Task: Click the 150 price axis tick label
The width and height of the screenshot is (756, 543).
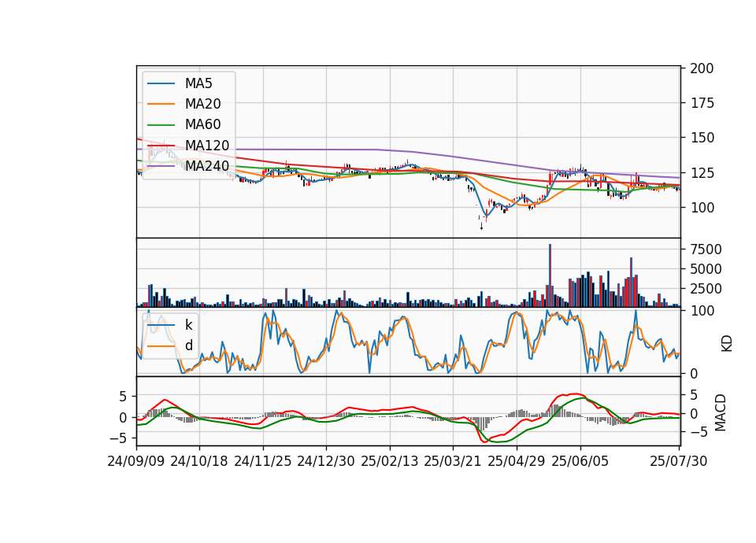Action: (x=702, y=138)
